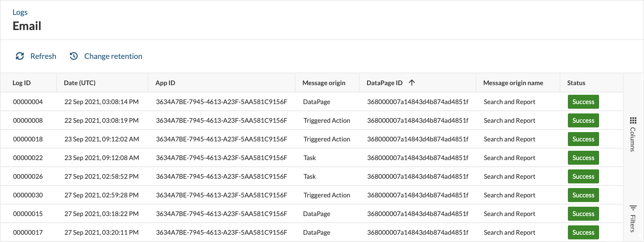Image resolution: width=644 pixels, height=242 pixels.
Task: Click Success status for log 00000030
Action: point(583,195)
